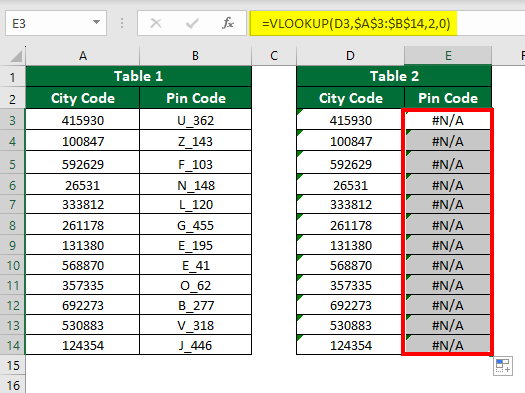Screen dimensions: 525x393
Task: Select cell D3 with 415930
Action: coord(350,120)
